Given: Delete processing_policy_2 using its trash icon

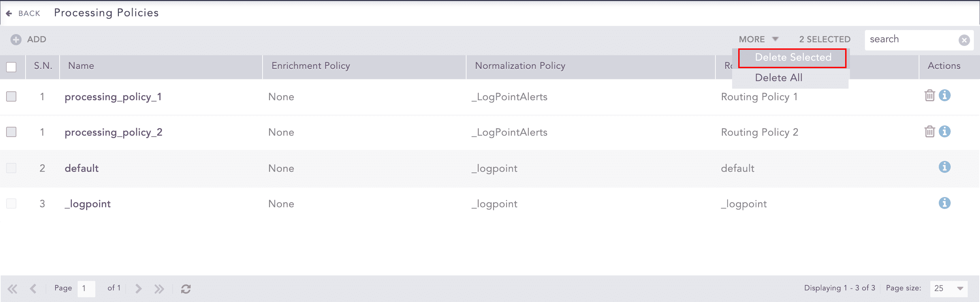Looking at the screenshot, I should (929, 132).
